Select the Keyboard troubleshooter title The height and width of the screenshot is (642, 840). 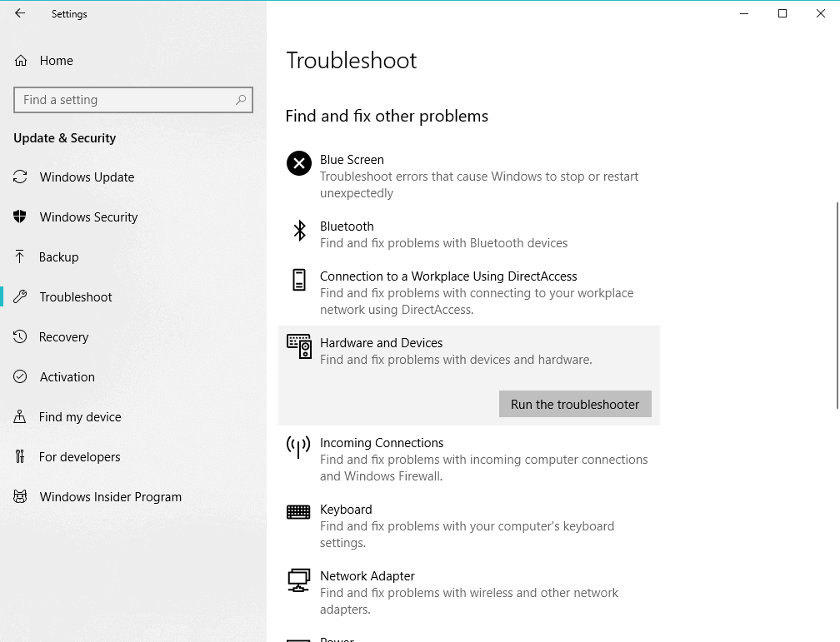(346, 510)
